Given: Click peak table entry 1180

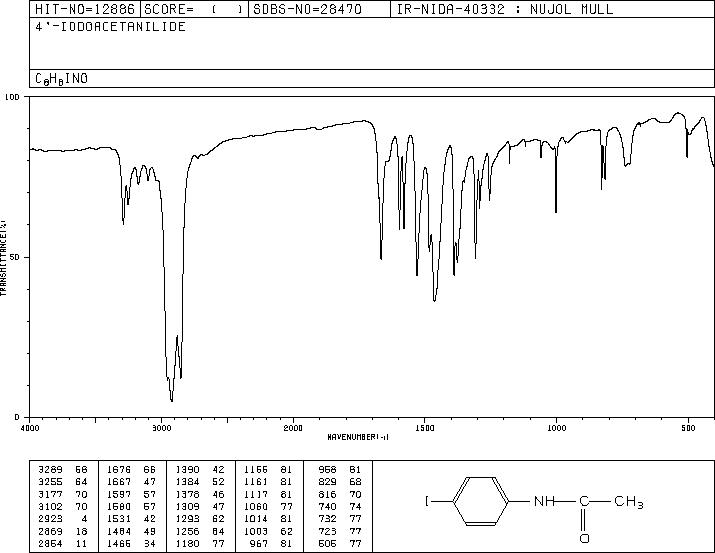Looking at the screenshot, I should coord(200,543).
